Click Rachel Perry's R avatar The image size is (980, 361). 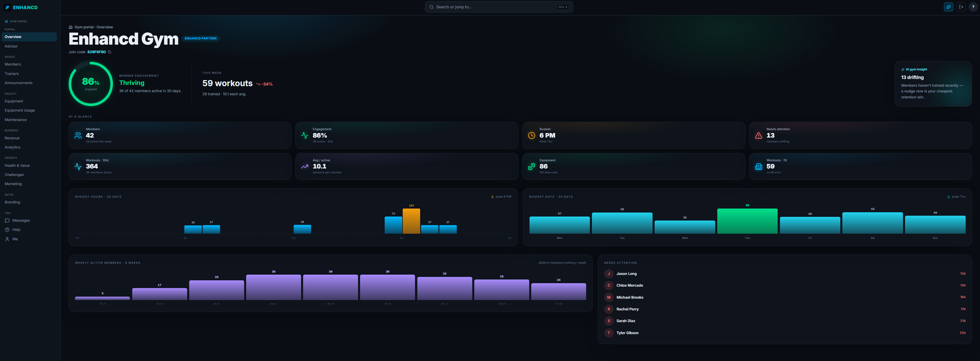point(609,309)
